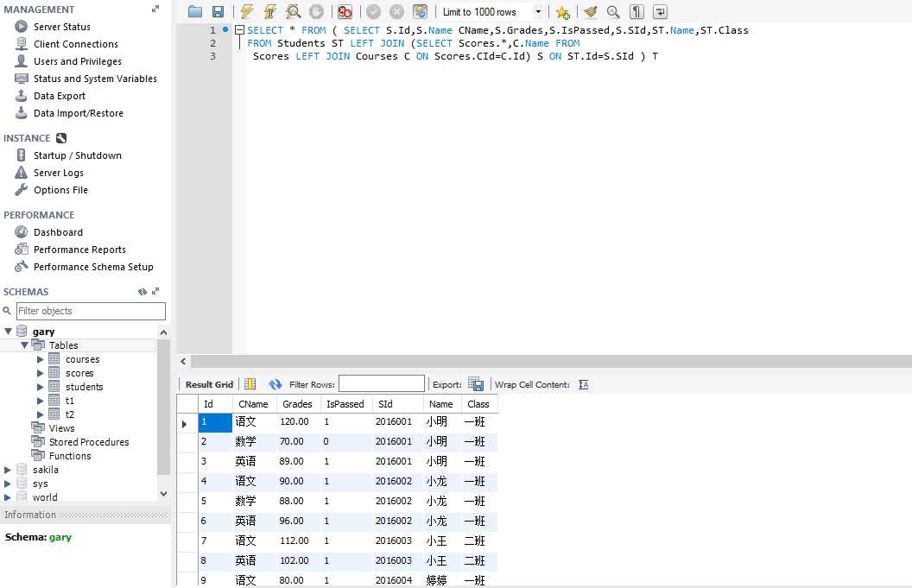Select the Views node
Image resolution: width=912 pixels, height=588 pixels.
pyautogui.click(x=61, y=428)
